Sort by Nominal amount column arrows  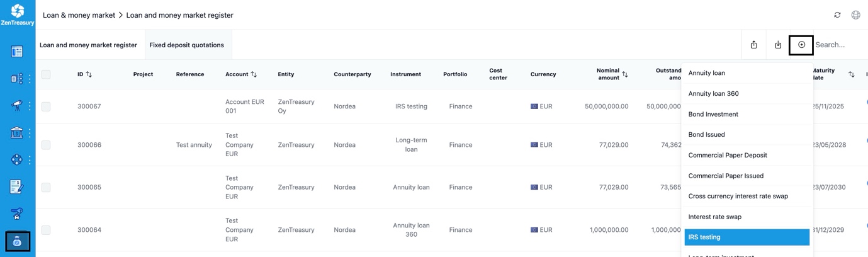click(x=625, y=74)
